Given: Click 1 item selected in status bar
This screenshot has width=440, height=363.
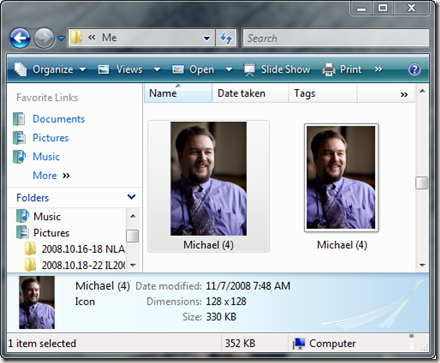Looking at the screenshot, I should click(42, 343).
